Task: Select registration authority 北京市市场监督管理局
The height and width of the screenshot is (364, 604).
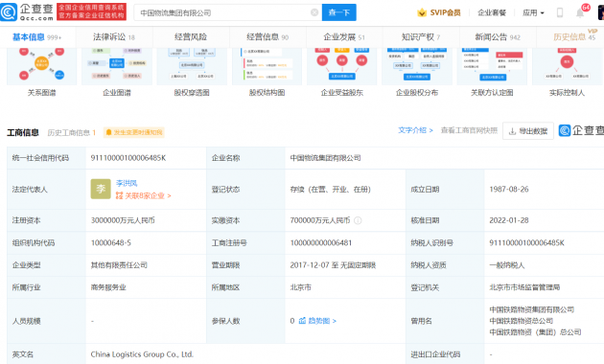Action: [524, 287]
